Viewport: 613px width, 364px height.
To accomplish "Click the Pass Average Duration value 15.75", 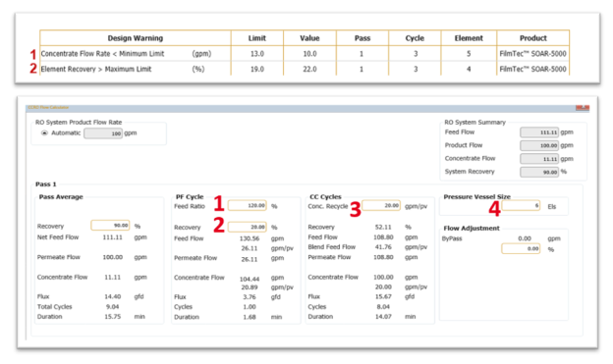I will pos(113,316).
